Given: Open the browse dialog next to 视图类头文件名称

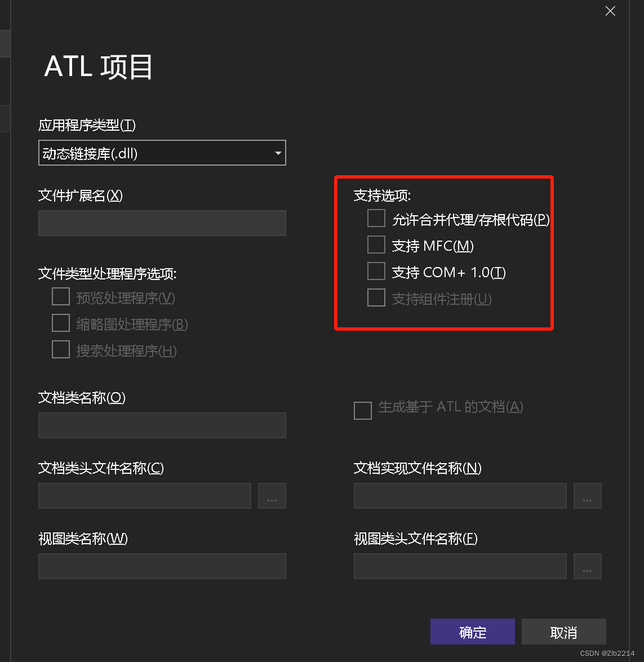Looking at the screenshot, I should [587, 566].
